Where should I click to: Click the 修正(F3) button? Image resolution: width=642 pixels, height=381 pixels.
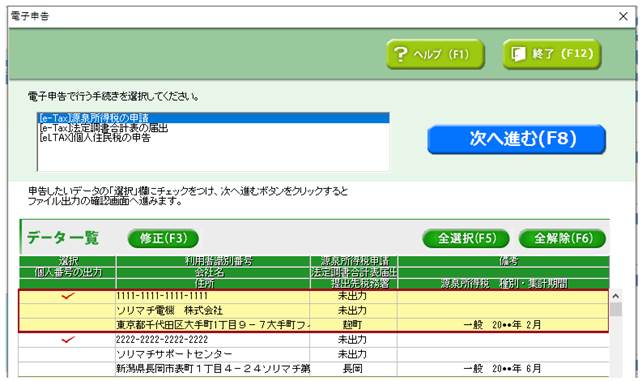point(163,238)
